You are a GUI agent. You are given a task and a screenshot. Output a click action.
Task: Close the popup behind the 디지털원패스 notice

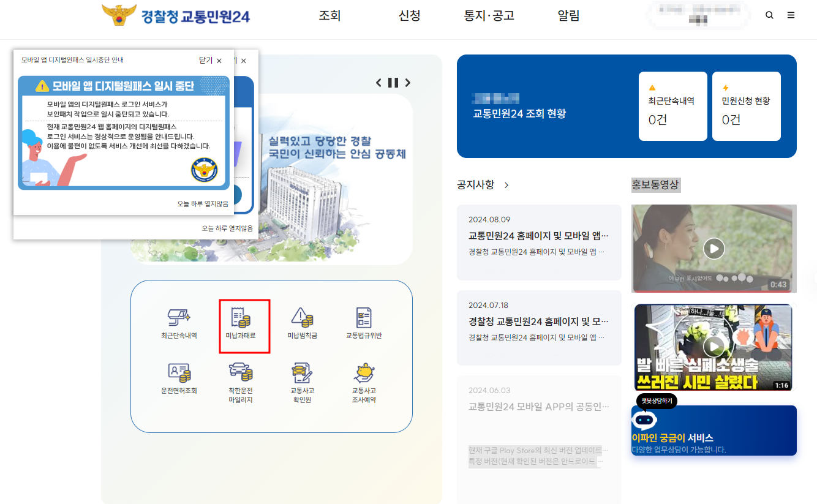[243, 61]
